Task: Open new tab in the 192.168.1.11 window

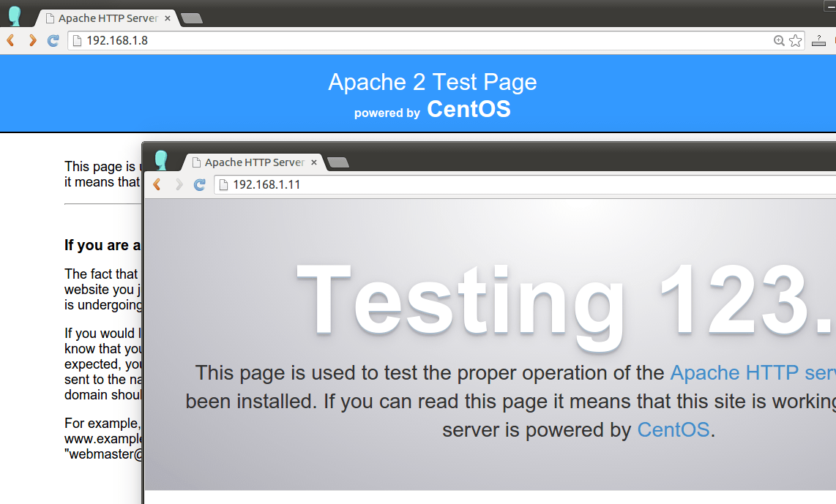Action: coord(337,162)
